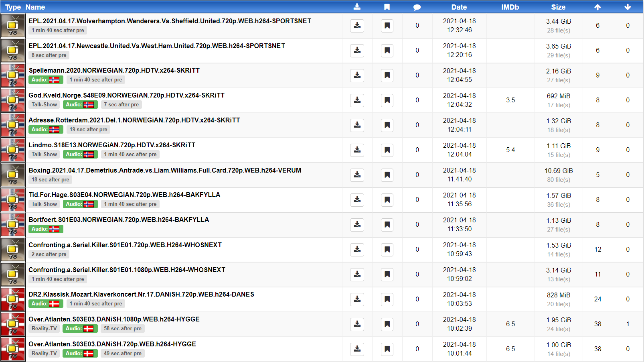Screen dimensions: 644x362
Task: Download Lindmo.S18E13 torrent
Action: [x=357, y=150]
